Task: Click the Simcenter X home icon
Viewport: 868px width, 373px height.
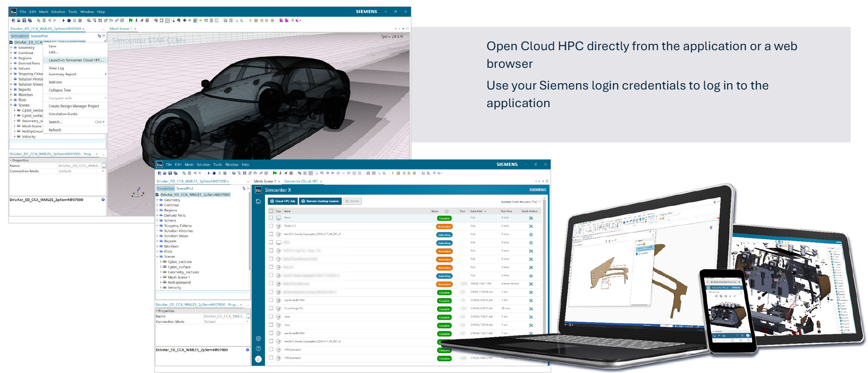Action: pyautogui.click(x=258, y=202)
